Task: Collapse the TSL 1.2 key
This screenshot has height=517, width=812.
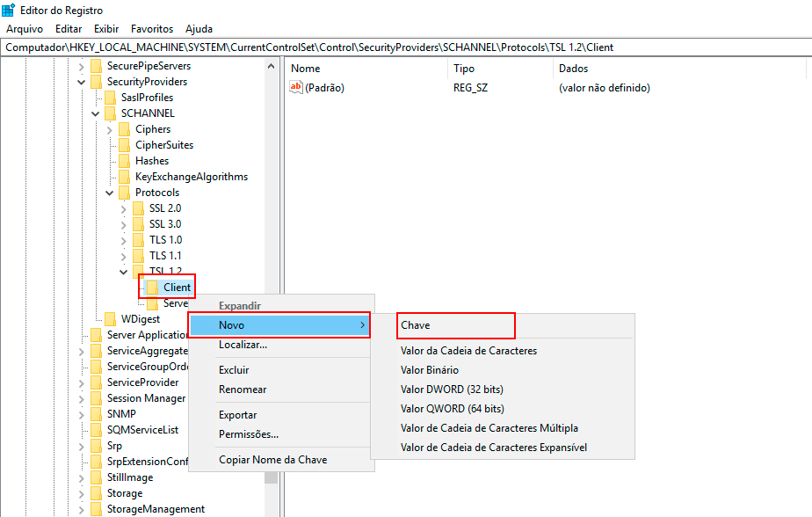Action: coord(123,272)
